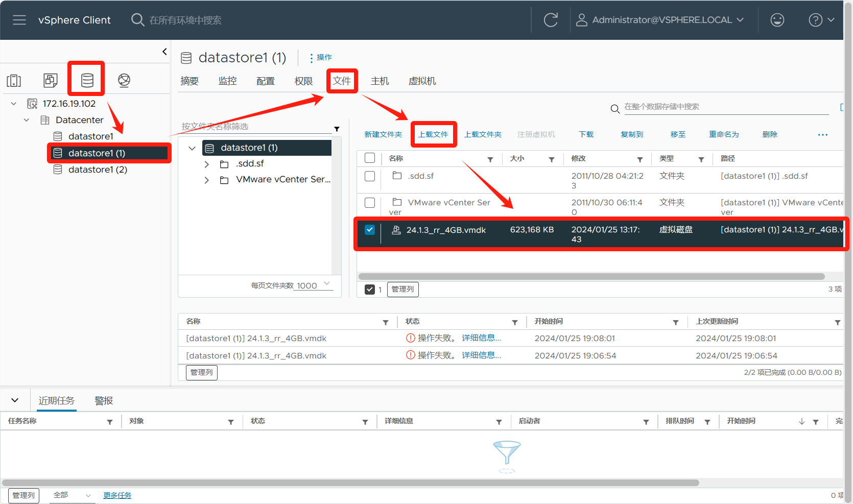Select the Networking inventory icon
Screen dimensions: 853x504
124,80
